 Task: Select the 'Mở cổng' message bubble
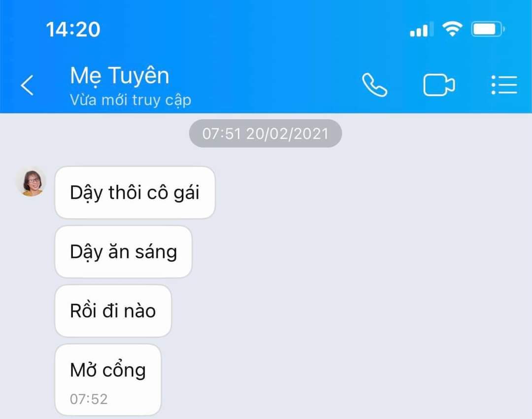(108, 380)
